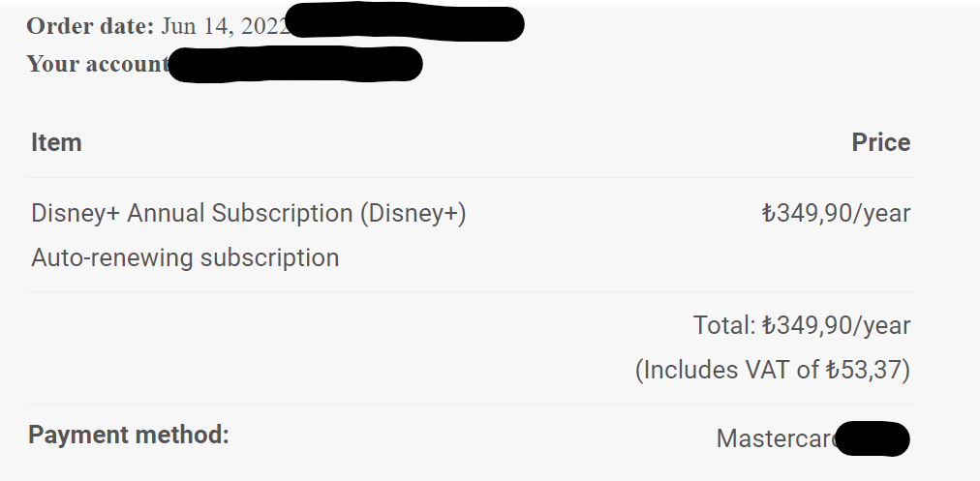Click the ₺349,90/year price in the item row

pos(836,213)
